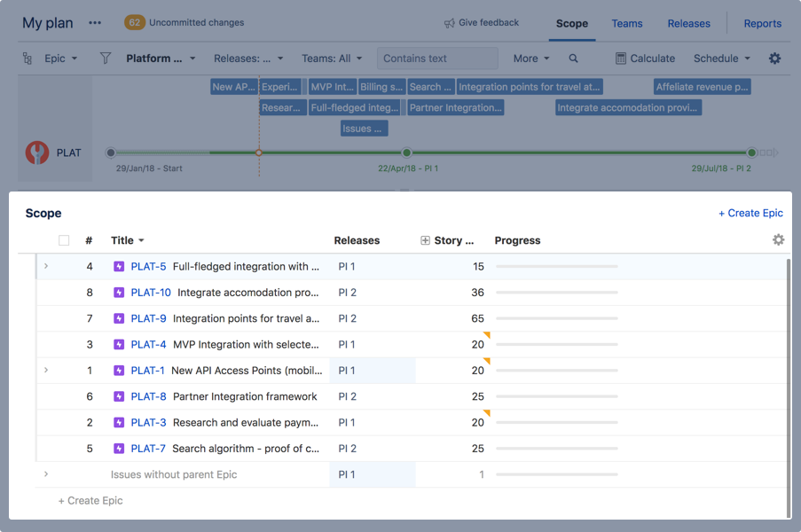The width and height of the screenshot is (801, 532).
Task: Click the Releases column header
Action: click(357, 240)
